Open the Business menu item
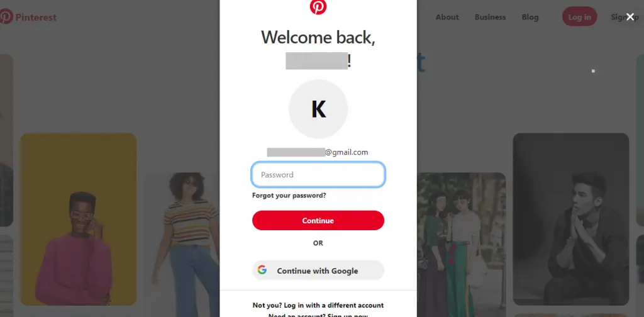 (491, 17)
